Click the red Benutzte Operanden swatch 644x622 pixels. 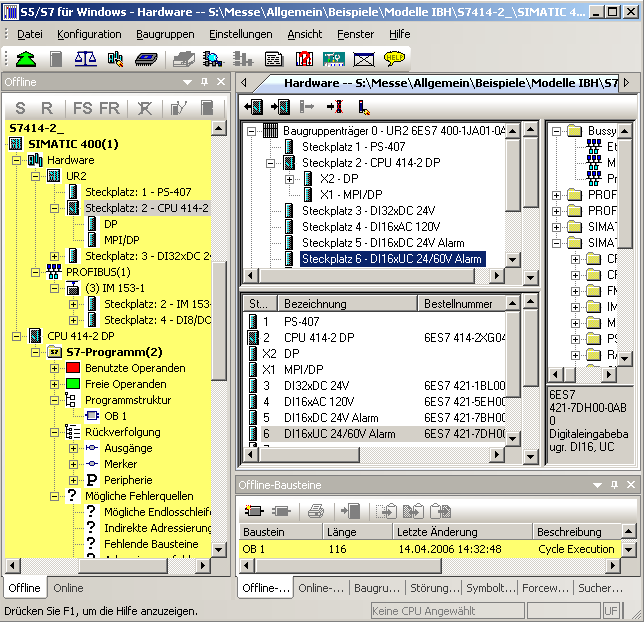(x=73, y=368)
